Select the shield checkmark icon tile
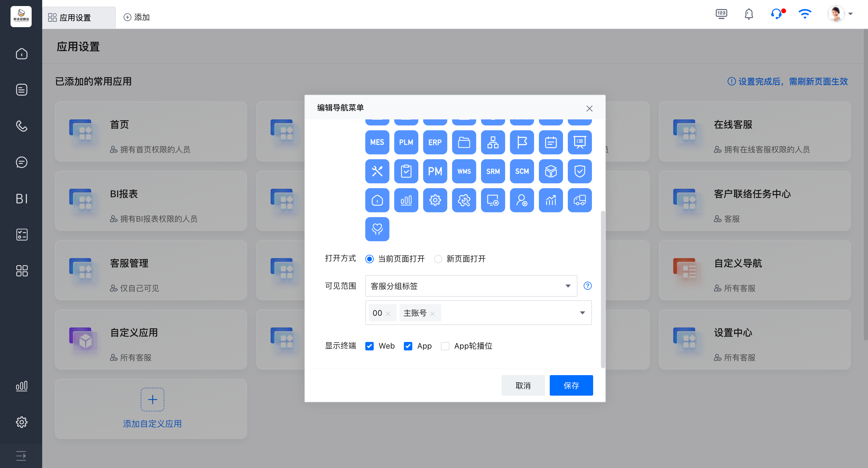Viewport: 868px width, 468px height. pos(580,171)
